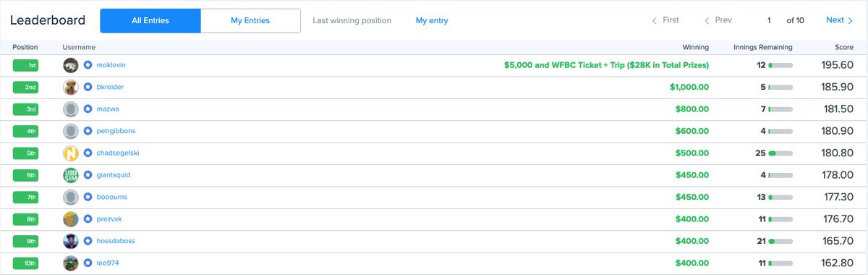Click the blue star badge beside mazwa

tap(88, 109)
